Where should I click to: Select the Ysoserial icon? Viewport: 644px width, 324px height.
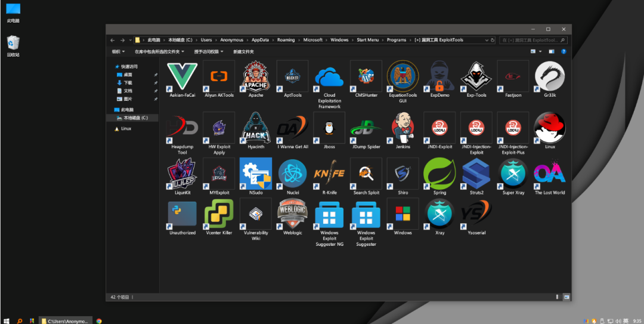click(x=476, y=214)
